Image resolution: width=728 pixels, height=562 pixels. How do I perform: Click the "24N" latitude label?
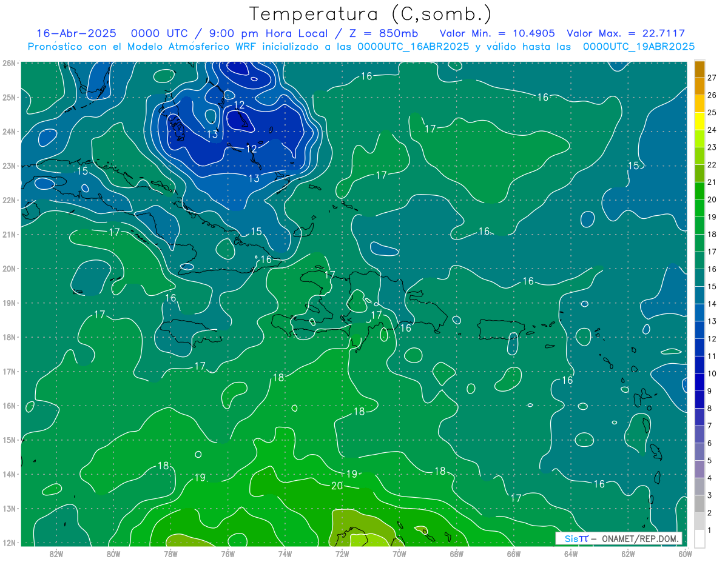tap(9, 132)
